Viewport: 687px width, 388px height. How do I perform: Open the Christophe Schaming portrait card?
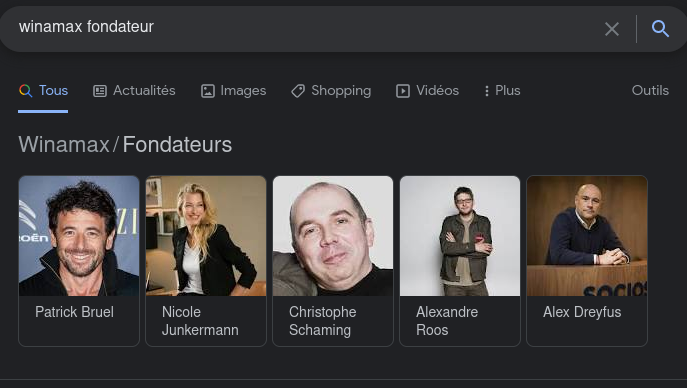[333, 261]
